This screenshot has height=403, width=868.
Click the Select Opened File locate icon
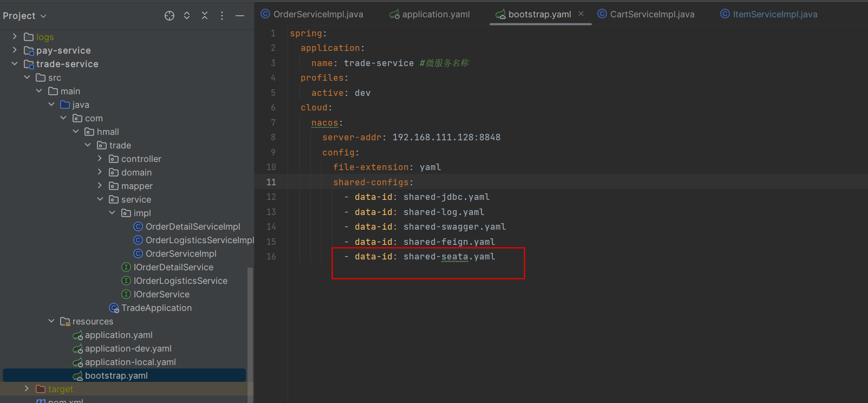pos(169,16)
